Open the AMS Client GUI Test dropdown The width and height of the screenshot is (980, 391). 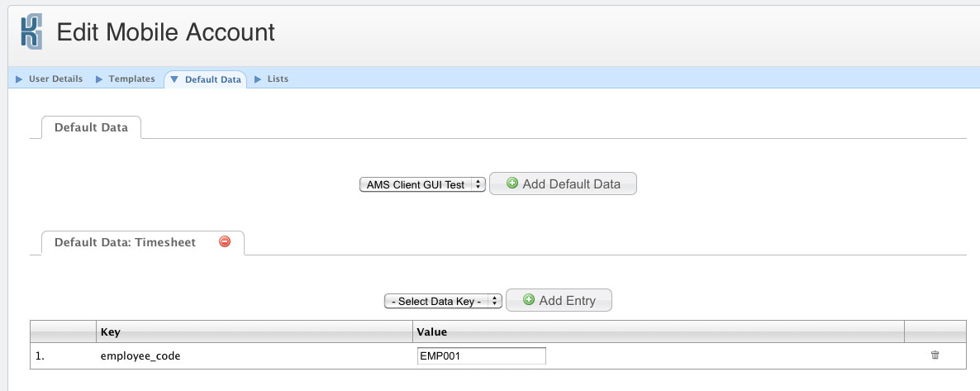point(421,184)
